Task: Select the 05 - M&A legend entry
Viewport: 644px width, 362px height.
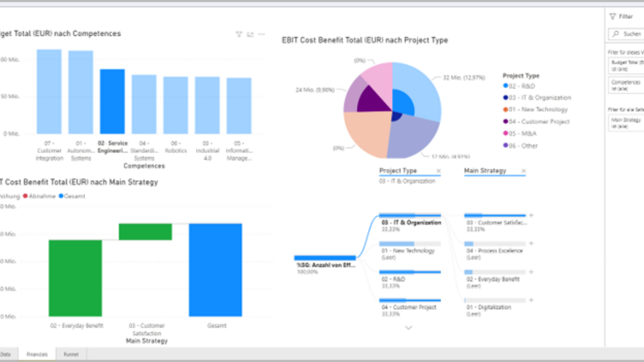Action: pos(521,133)
